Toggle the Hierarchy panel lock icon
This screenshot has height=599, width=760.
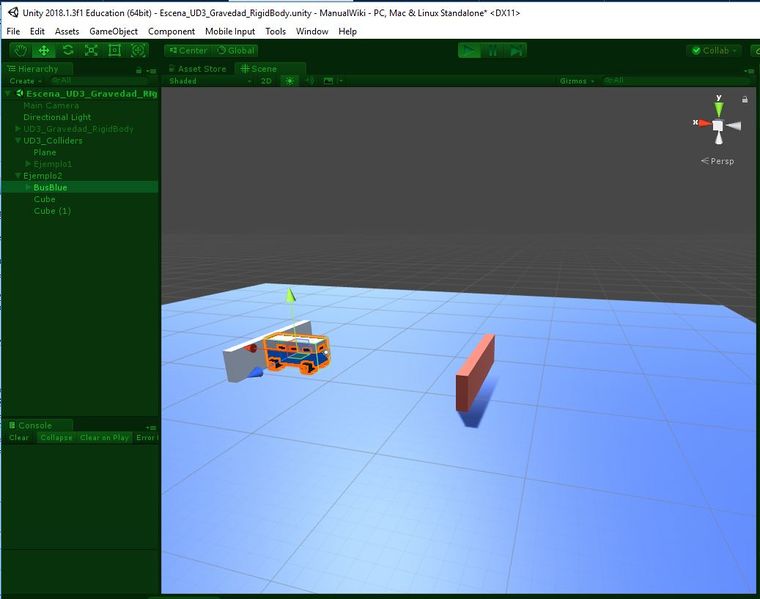(x=139, y=71)
